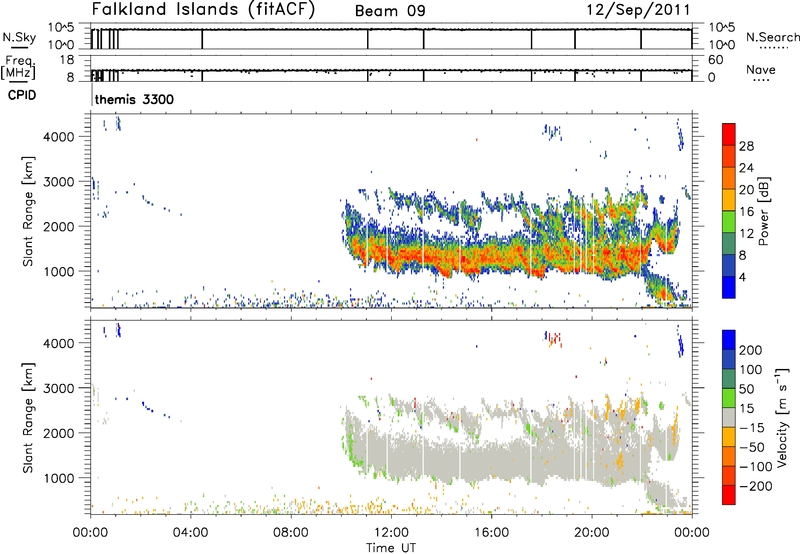Click the '3000' tick on the velocity panel
Image resolution: width=800 pixels, height=554 pixels.
(59, 388)
